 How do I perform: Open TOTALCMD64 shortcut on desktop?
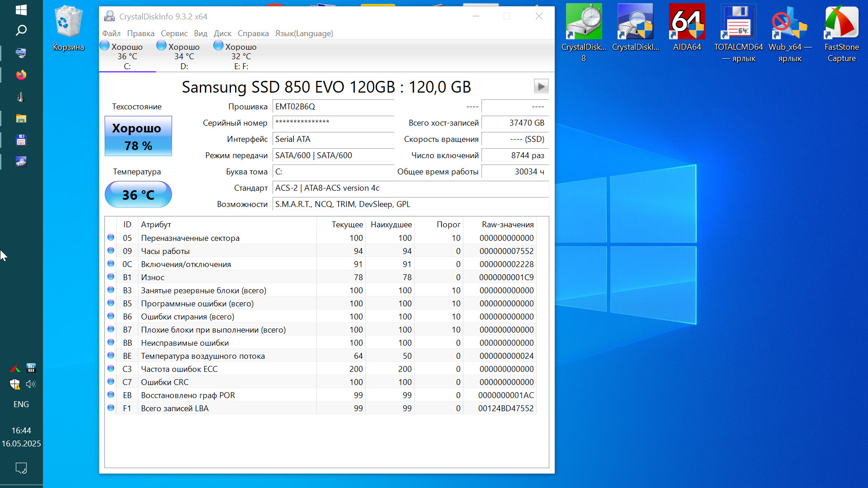(x=738, y=23)
